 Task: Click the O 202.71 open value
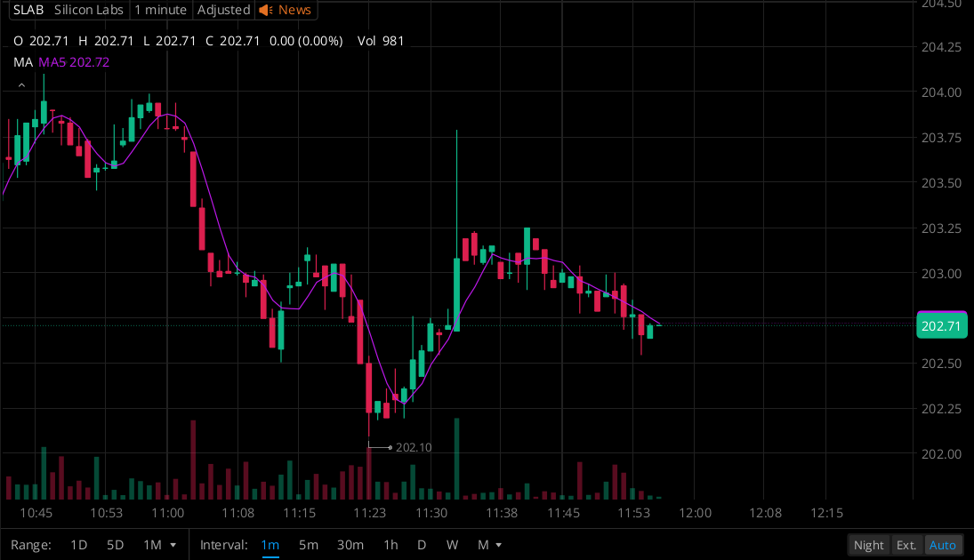pyautogui.click(x=41, y=41)
